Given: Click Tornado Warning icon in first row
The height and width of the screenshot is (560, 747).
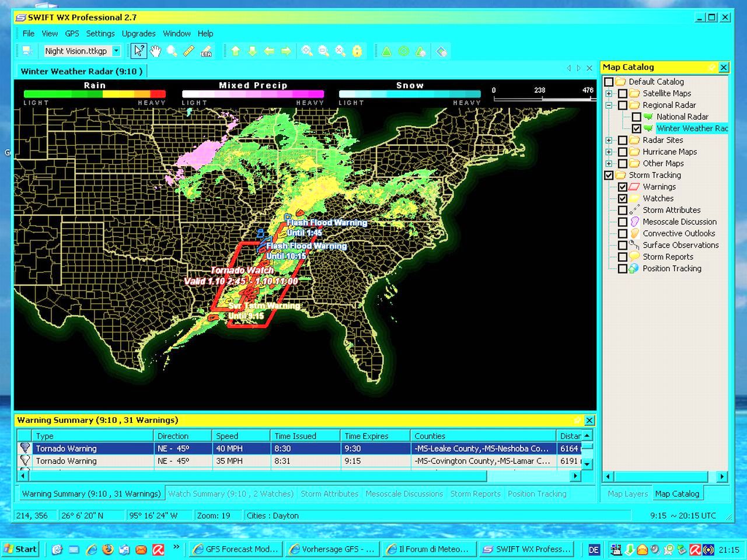Looking at the screenshot, I should pos(25,448).
